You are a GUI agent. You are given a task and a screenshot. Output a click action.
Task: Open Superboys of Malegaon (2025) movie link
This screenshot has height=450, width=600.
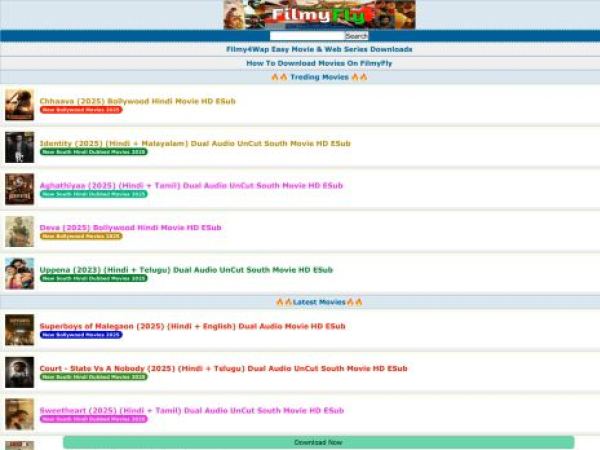[x=192, y=326]
